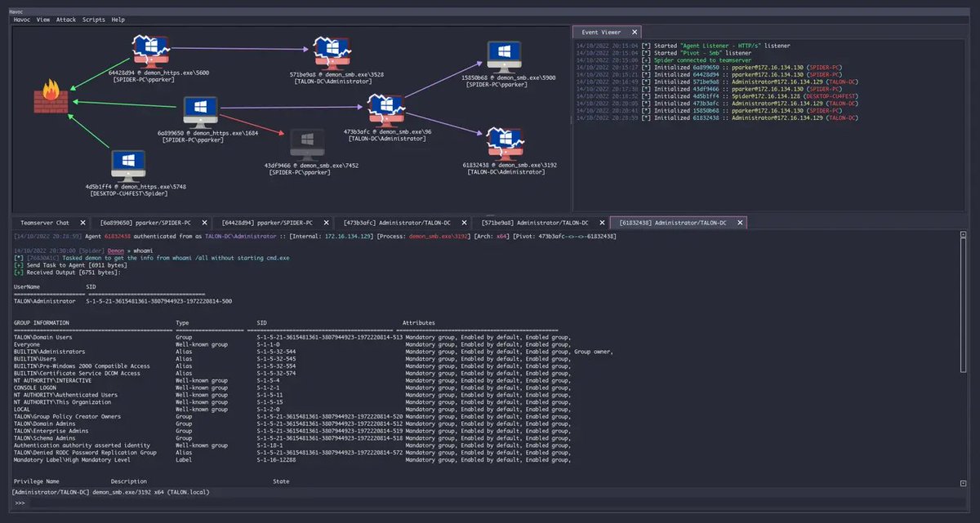Open the Attack menu
This screenshot has height=523, width=980.
tap(65, 19)
